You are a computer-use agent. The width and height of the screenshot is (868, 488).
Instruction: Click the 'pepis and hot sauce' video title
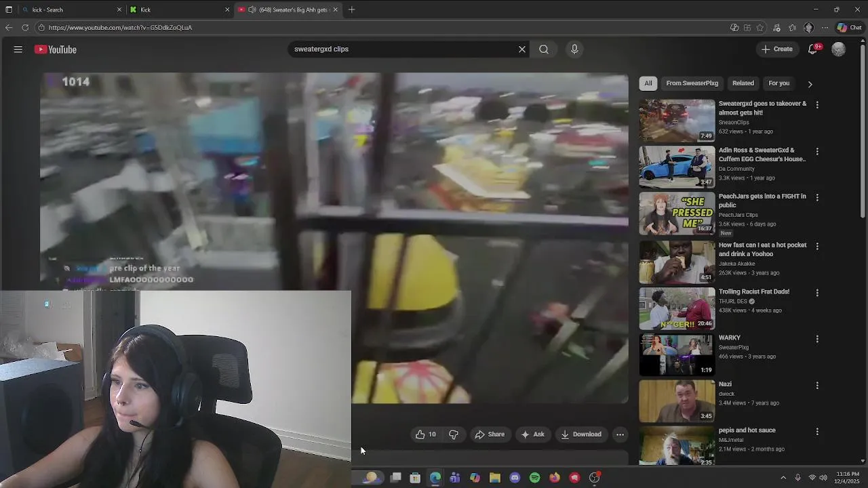click(x=747, y=430)
